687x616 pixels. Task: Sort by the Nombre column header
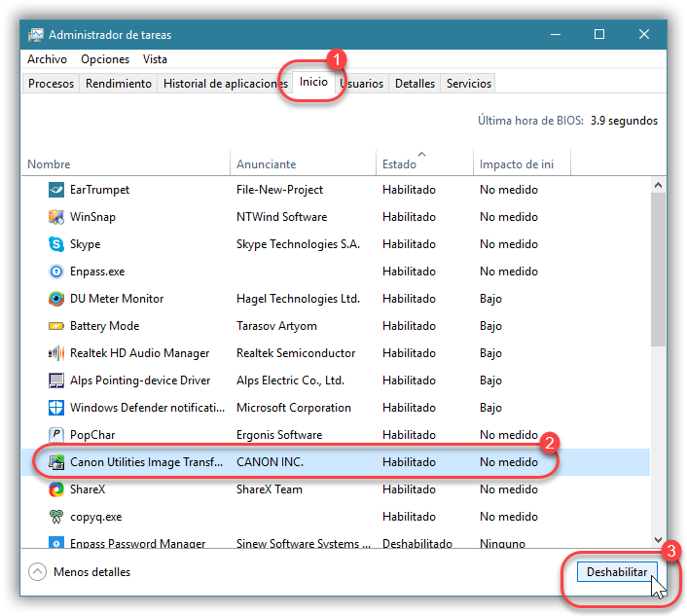tap(126, 163)
